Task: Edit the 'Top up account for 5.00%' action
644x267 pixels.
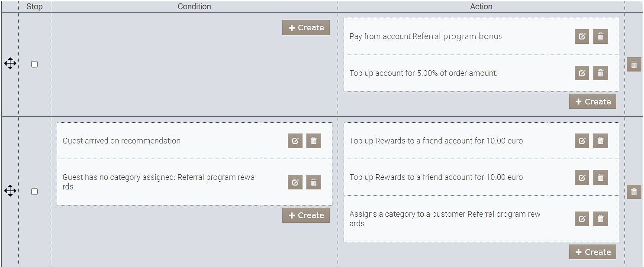Action: [582, 73]
